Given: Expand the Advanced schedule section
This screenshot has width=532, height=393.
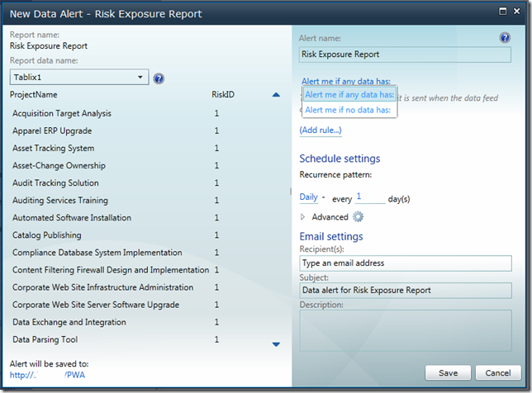Looking at the screenshot, I should 303,216.
